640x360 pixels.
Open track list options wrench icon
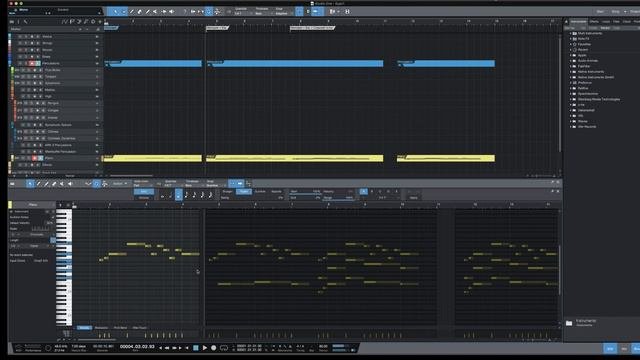point(25,22)
